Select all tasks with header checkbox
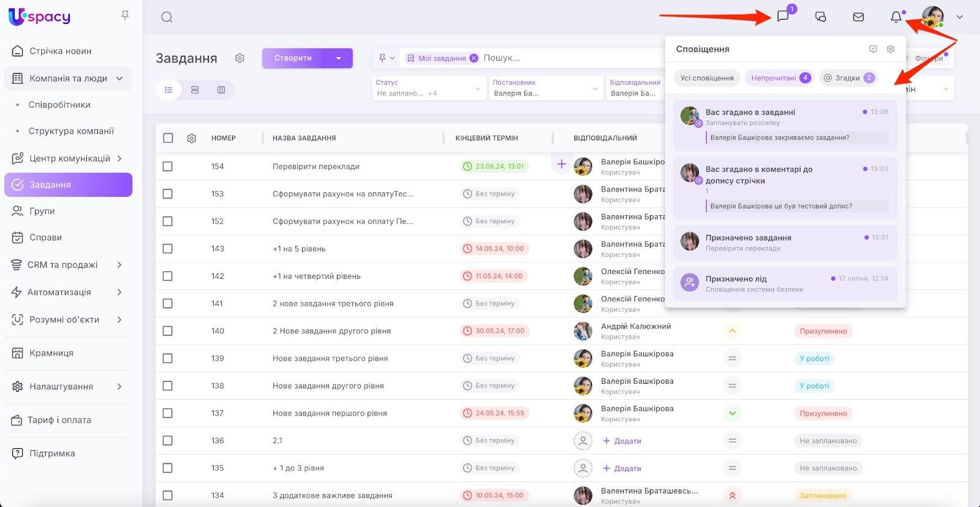This screenshot has height=507, width=980. pyautogui.click(x=168, y=138)
